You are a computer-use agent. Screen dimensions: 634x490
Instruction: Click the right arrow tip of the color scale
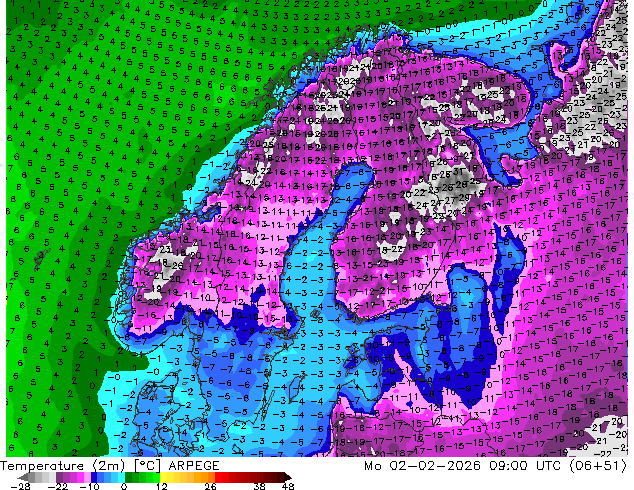290,477
